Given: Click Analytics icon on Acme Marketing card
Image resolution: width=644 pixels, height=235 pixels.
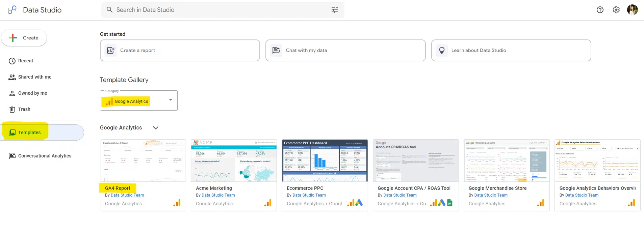Looking at the screenshot, I should 268,203.
